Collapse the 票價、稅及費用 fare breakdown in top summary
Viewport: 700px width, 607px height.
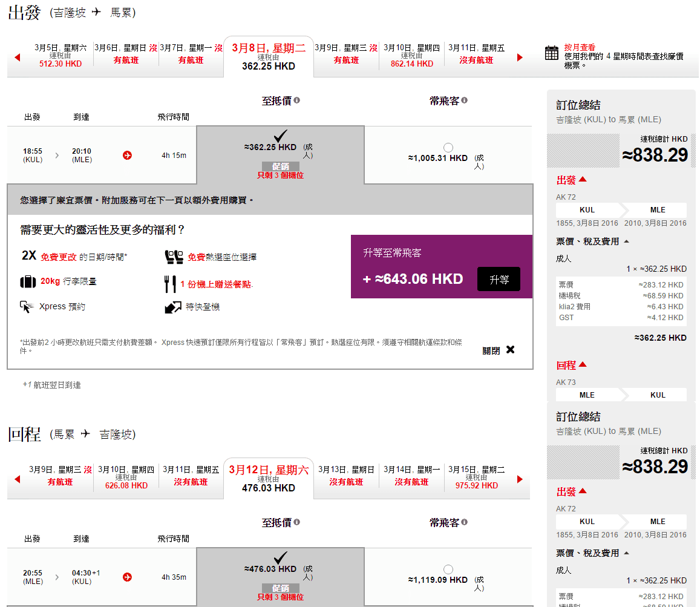626,241
